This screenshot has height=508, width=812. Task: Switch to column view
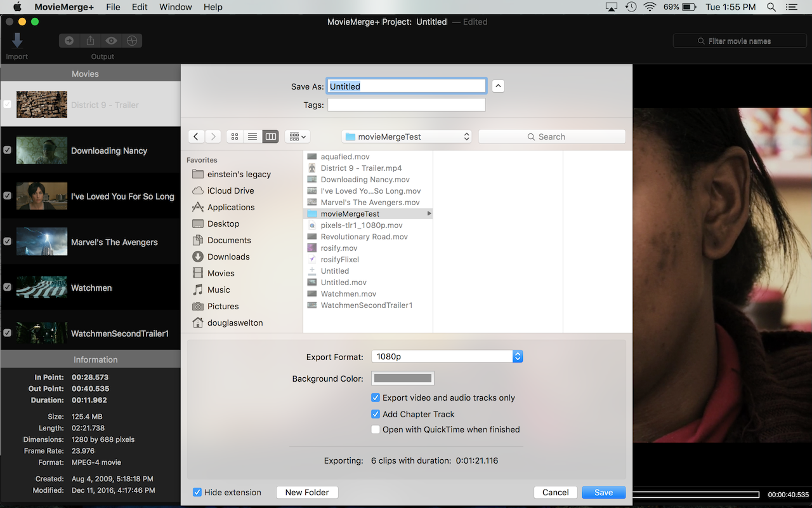coord(270,137)
